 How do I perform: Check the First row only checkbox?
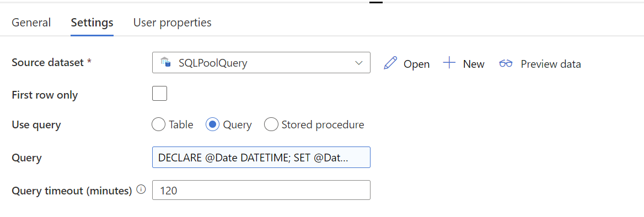point(159,94)
